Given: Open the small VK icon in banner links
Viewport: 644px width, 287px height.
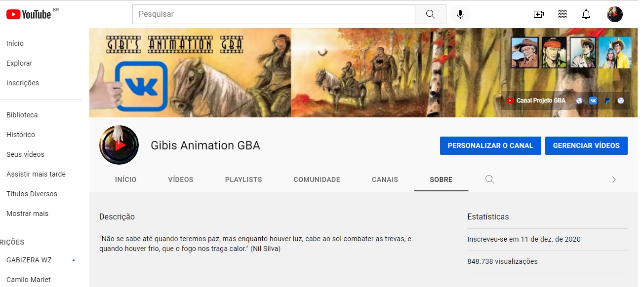Looking at the screenshot, I should click(x=593, y=101).
